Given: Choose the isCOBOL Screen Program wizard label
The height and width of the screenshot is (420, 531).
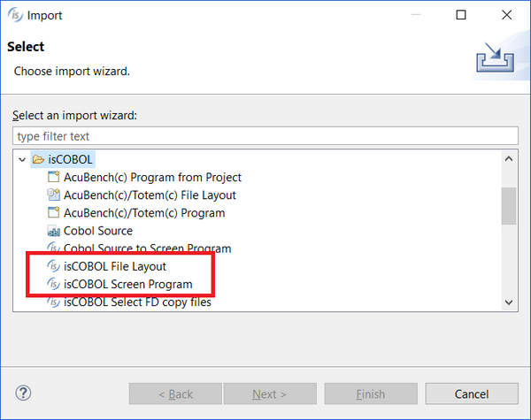Looking at the screenshot, I should [x=128, y=284].
